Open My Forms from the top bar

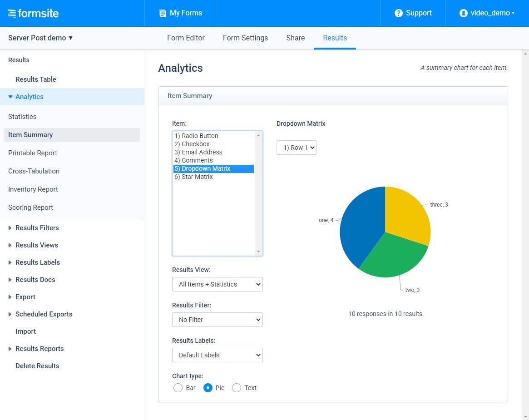click(180, 13)
